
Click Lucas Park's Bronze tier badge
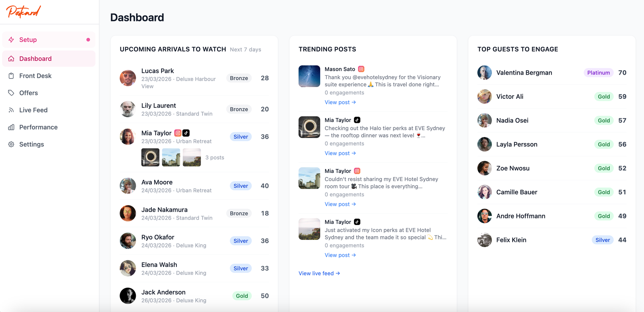pyautogui.click(x=239, y=78)
